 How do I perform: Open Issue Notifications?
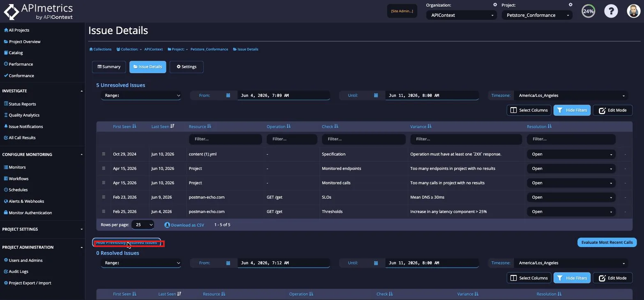[23, 126]
